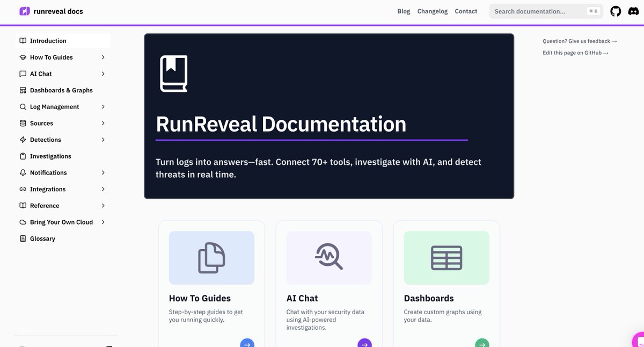This screenshot has height=347, width=644.
Task: Expand the AI Chat sidebar chevron
Action: (x=103, y=74)
